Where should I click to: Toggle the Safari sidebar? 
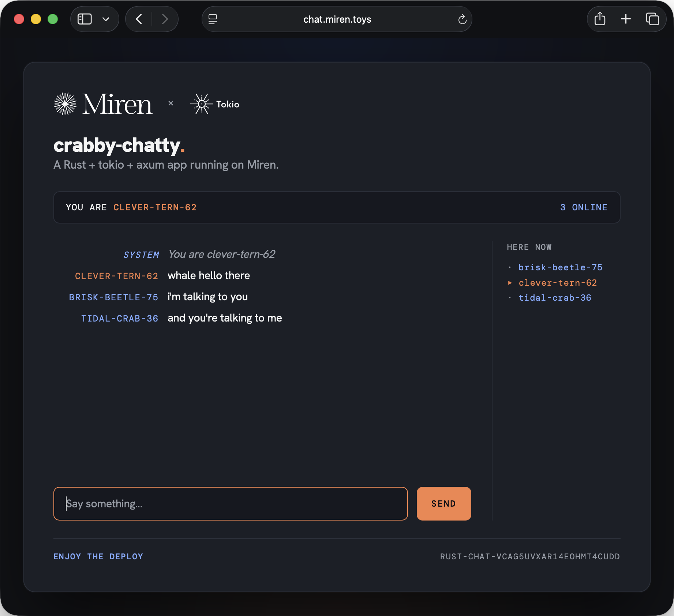coord(85,19)
